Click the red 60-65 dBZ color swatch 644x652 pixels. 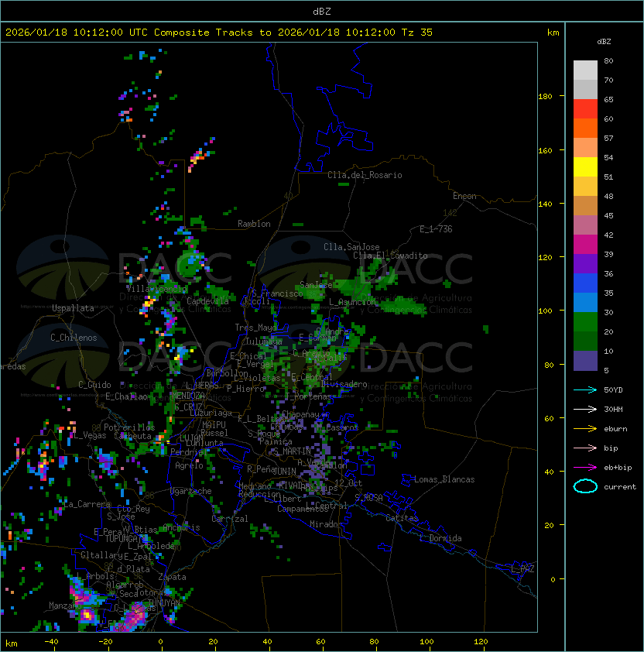click(x=585, y=109)
